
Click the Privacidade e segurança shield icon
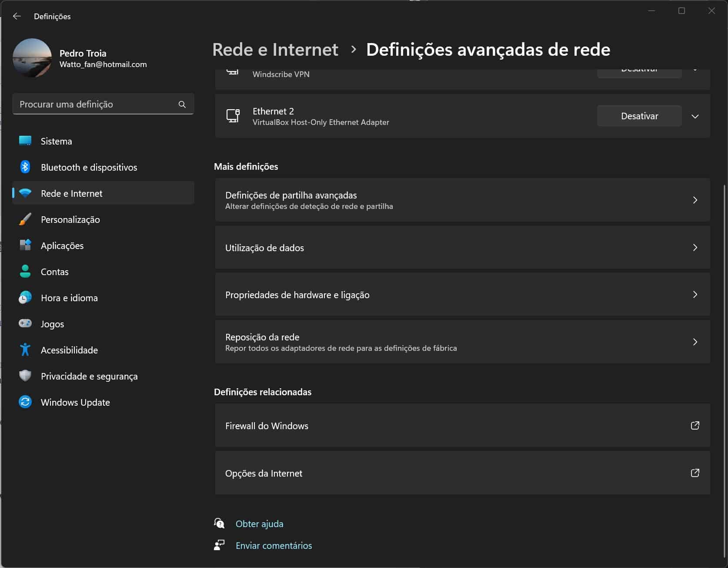(25, 376)
